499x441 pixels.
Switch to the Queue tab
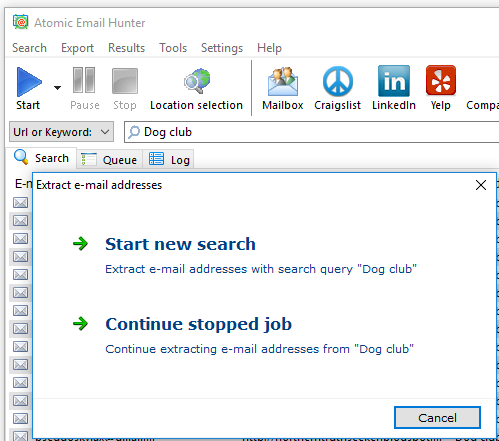[109, 159]
